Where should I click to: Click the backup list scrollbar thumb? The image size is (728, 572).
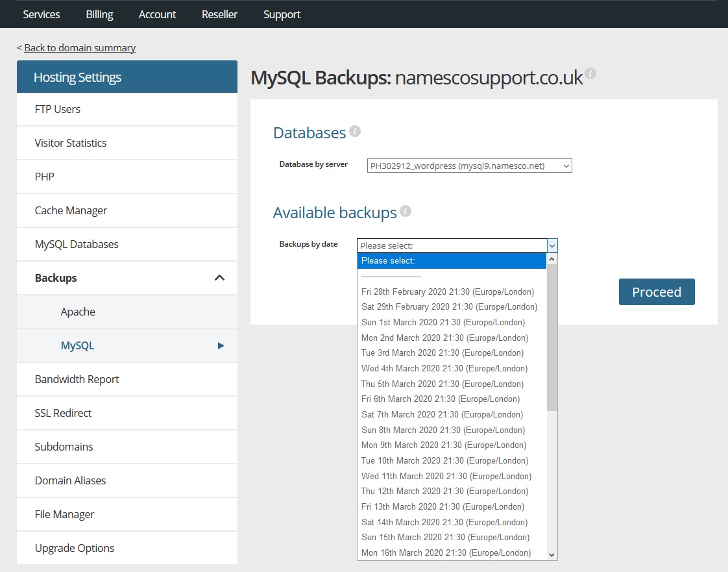[x=552, y=338]
